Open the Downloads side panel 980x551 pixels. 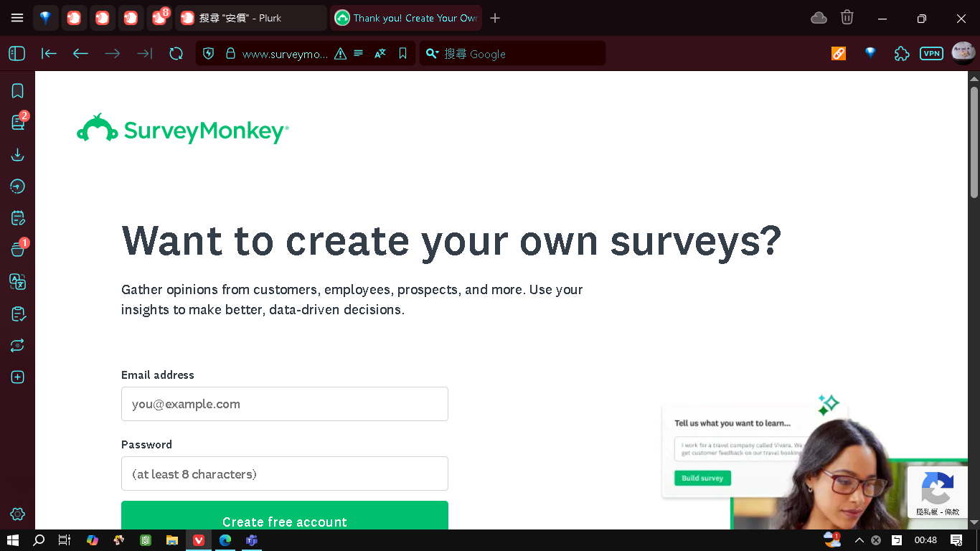click(x=18, y=155)
